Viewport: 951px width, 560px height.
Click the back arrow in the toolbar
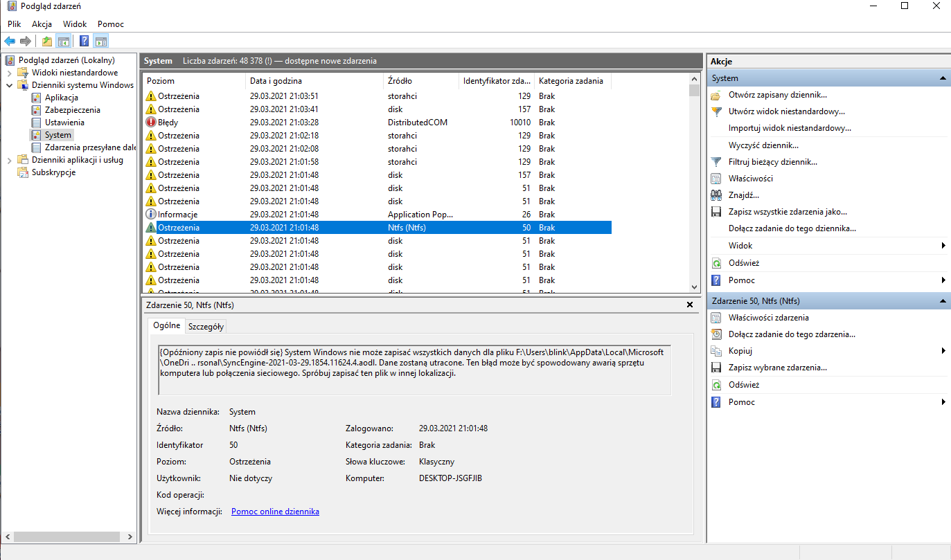click(10, 41)
